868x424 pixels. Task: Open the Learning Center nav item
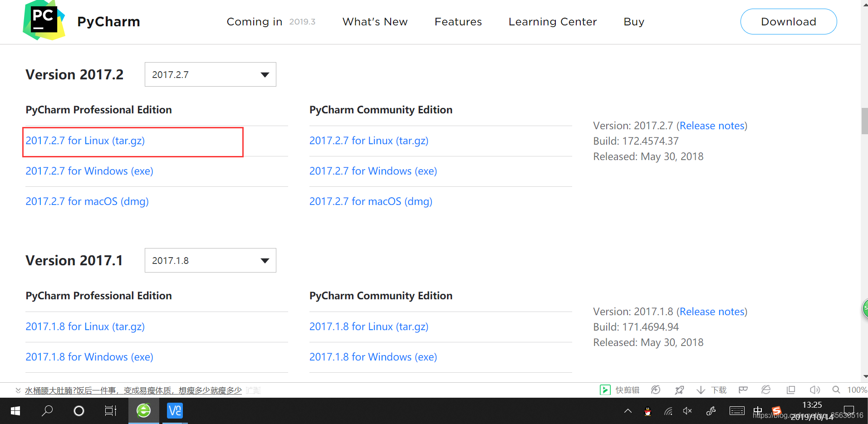point(553,22)
